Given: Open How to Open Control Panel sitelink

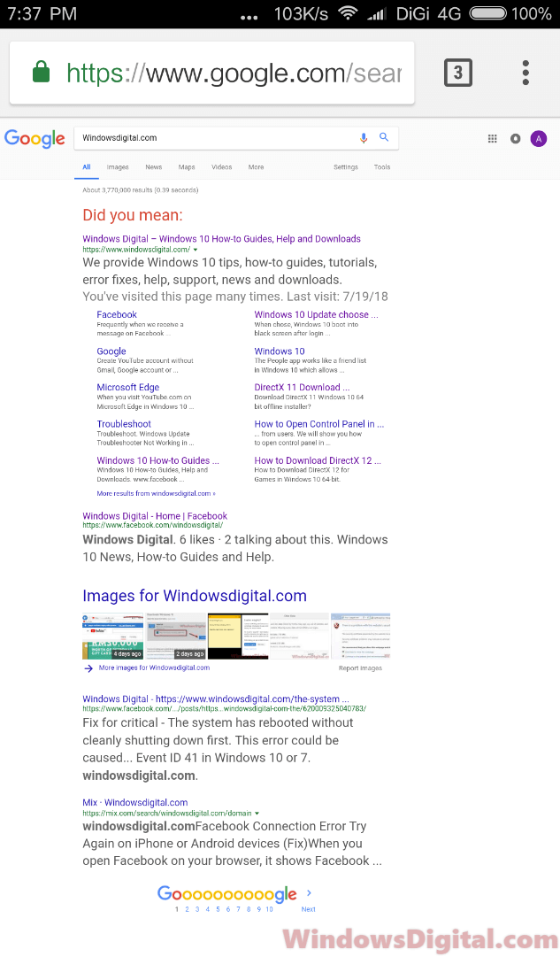Looking at the screenshot, I should point(319,423).
